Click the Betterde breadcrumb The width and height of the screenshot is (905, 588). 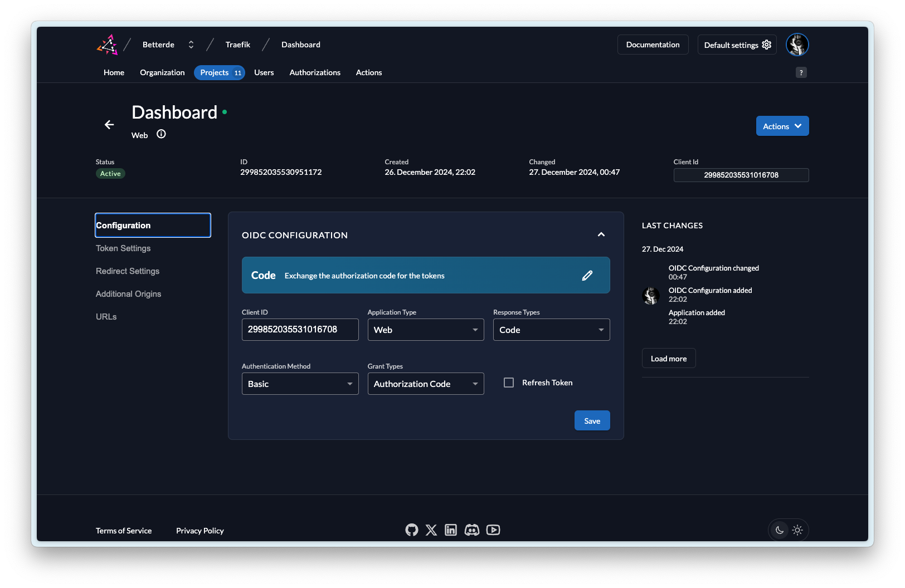click(158, 45)
